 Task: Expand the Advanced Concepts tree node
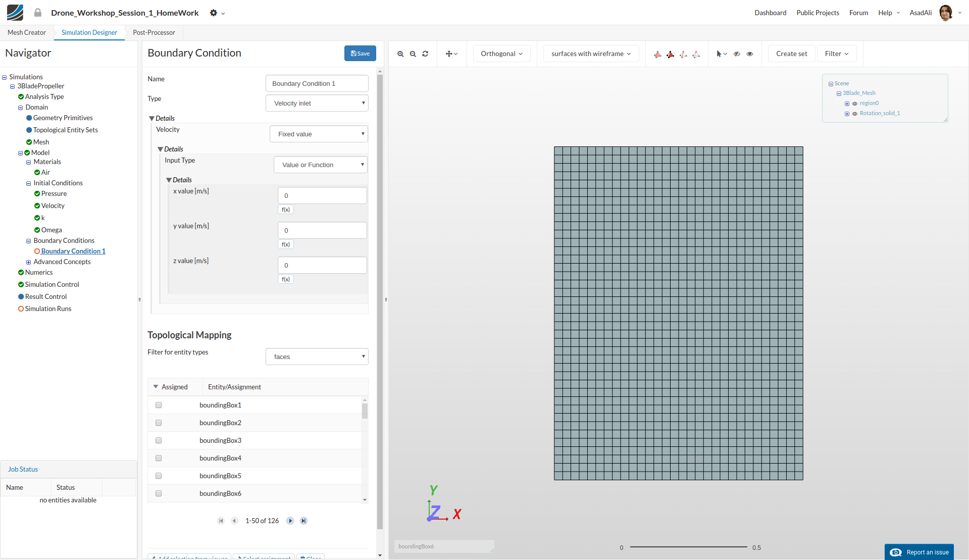(29, 262)
